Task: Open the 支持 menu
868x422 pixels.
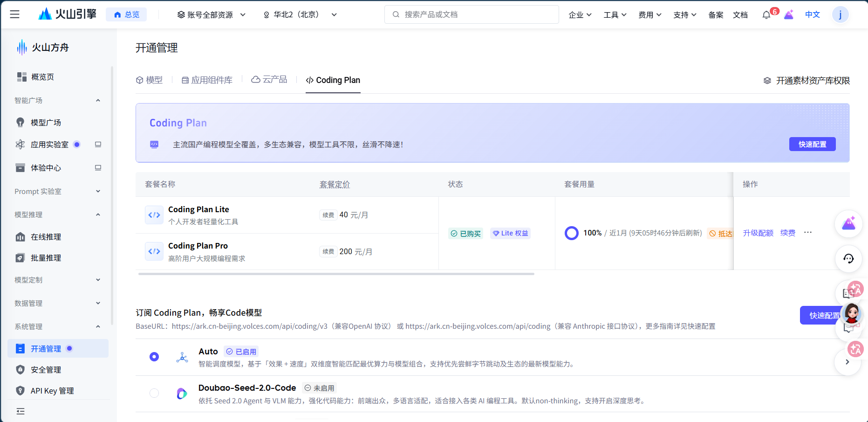Action: (685, 15)
